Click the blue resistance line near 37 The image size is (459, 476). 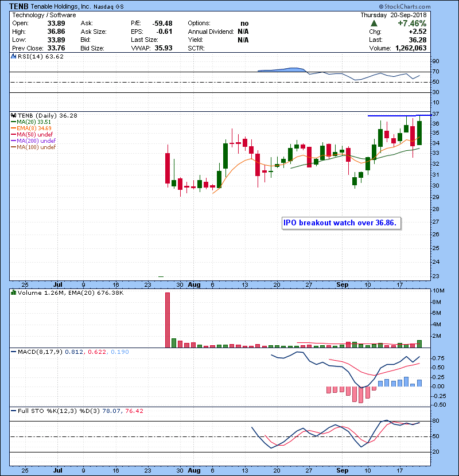pos(399,116)
